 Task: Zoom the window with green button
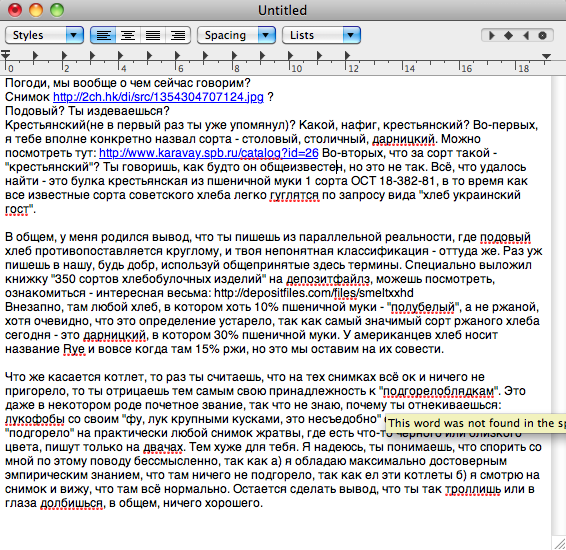57,10
